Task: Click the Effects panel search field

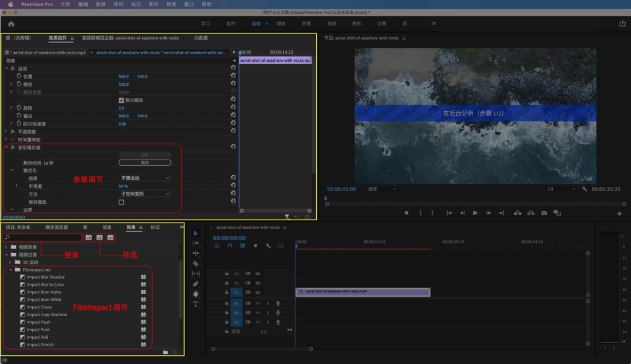Action: pos(42,238)
